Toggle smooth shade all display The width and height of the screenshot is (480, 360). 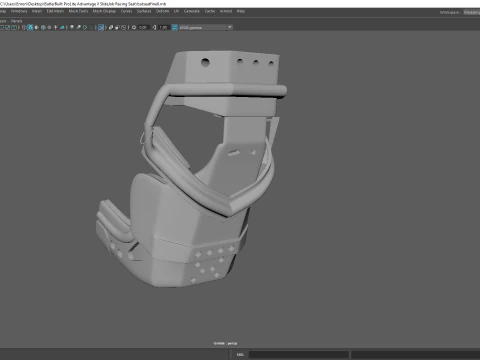[30, 27]
